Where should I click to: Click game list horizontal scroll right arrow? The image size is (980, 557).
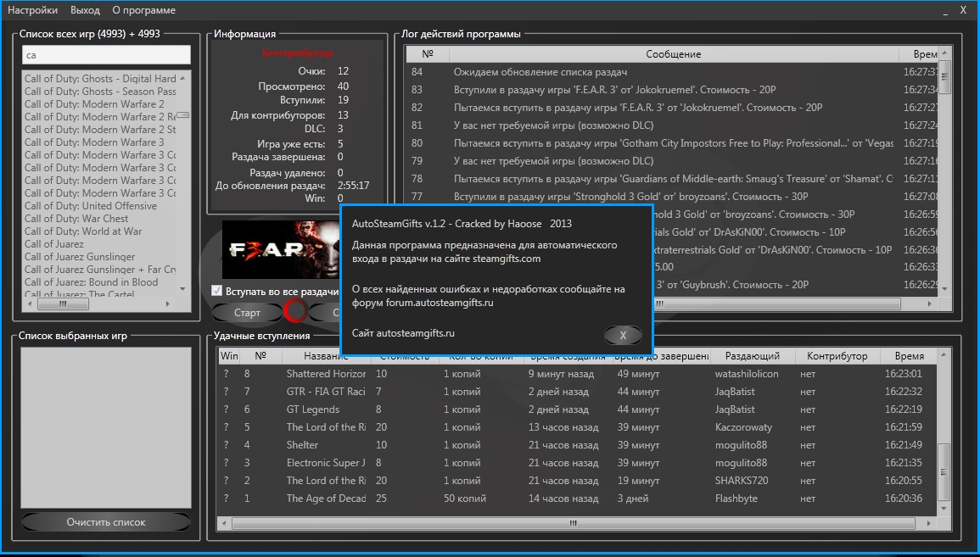(x=168, y=304)
